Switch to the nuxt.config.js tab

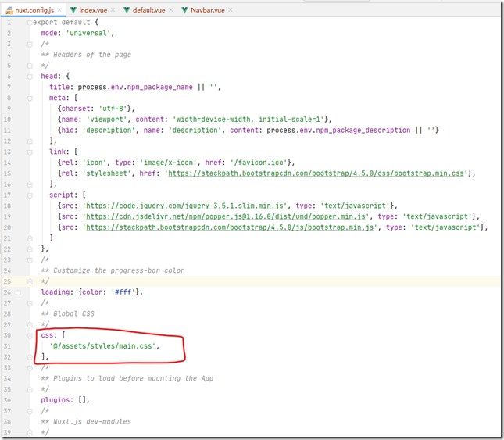coord(34,10)
